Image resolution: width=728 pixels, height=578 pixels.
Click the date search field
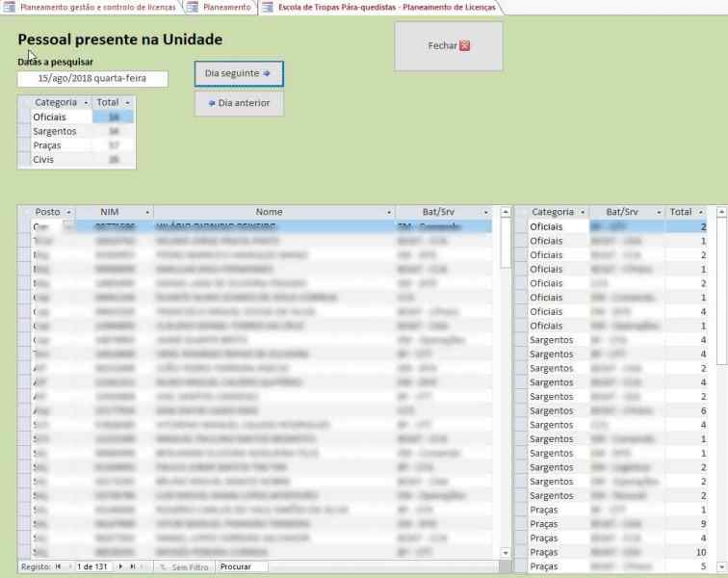coord(92,79)
